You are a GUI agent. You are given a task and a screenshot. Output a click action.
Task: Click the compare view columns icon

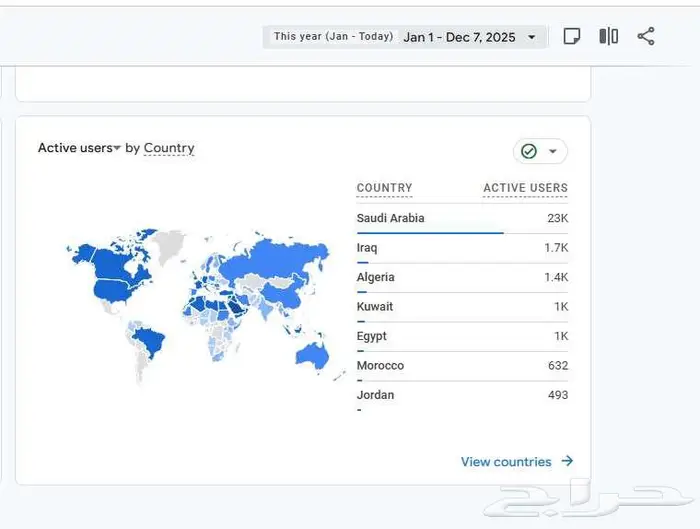(x=608, y=37)
